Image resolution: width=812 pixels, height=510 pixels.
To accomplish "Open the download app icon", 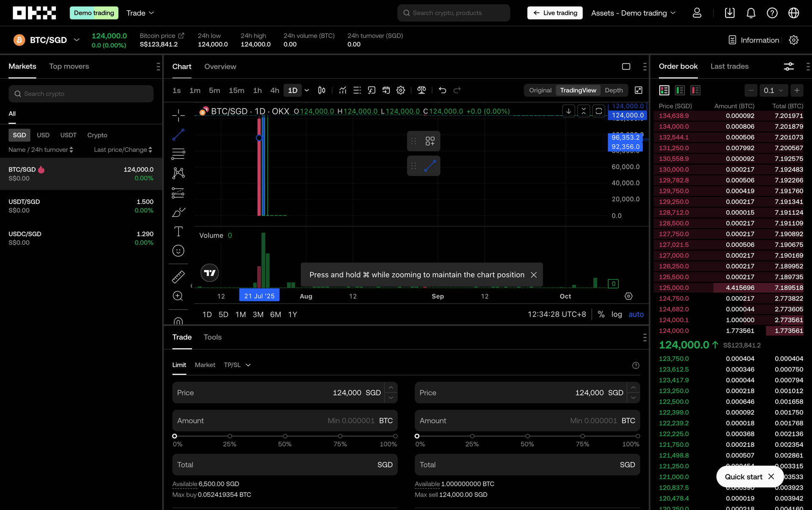I will click(730, 13).
